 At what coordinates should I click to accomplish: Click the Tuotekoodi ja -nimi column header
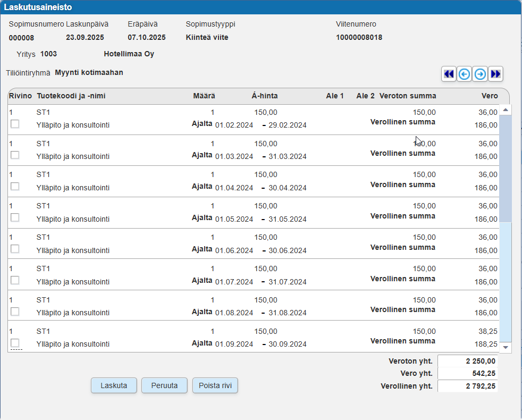[x=71, y=96]
